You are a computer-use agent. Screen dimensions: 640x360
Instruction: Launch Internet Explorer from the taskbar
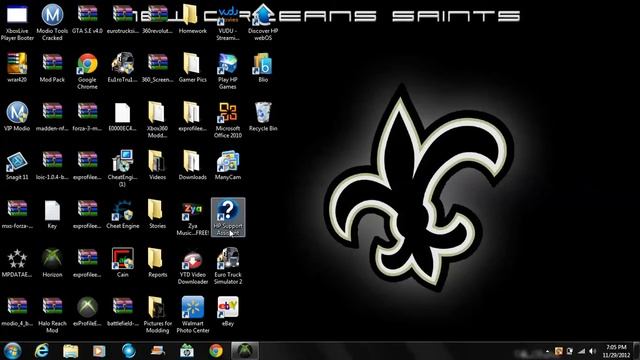41,351
